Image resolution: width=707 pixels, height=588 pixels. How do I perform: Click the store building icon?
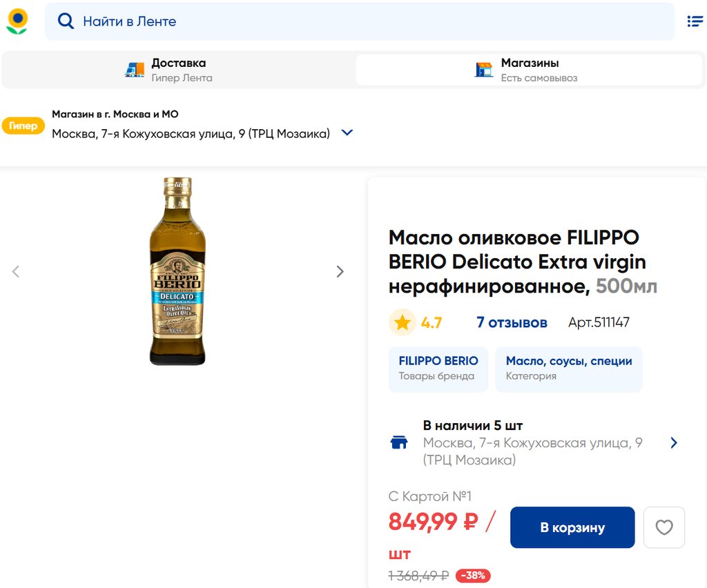click(484, 70)
